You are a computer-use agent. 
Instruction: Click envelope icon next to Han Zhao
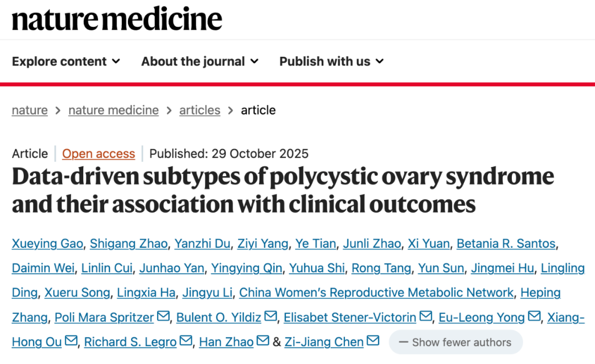point(263,341)
